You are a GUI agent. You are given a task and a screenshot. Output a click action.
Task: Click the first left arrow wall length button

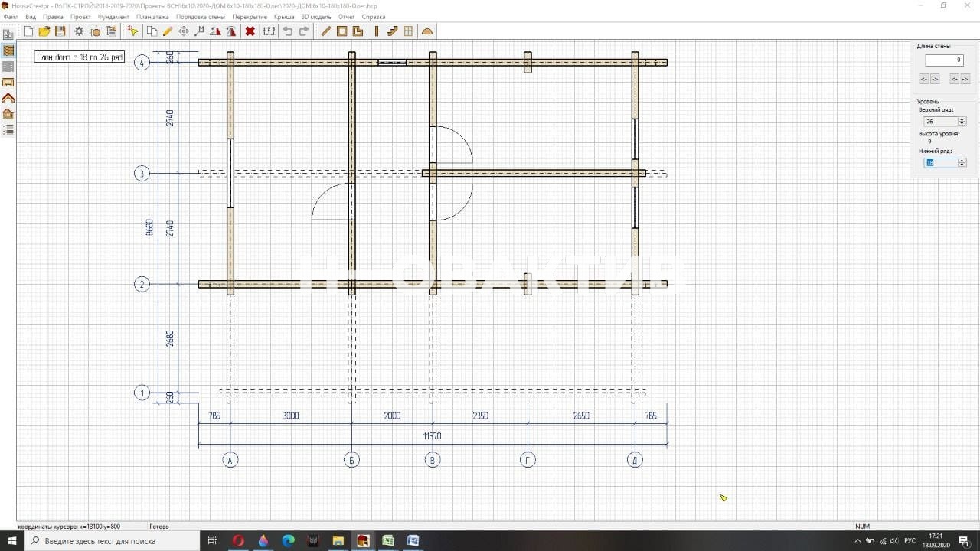923,79
